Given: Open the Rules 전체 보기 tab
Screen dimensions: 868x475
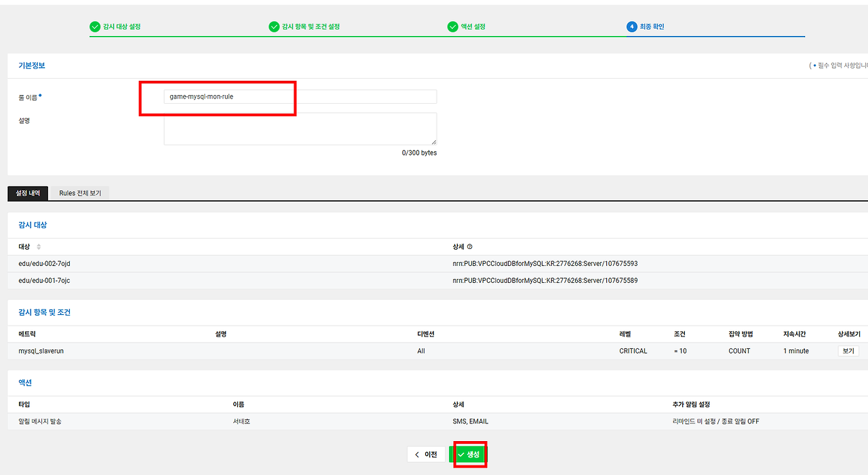Looking at the screenshot, I should pos(80,193).
